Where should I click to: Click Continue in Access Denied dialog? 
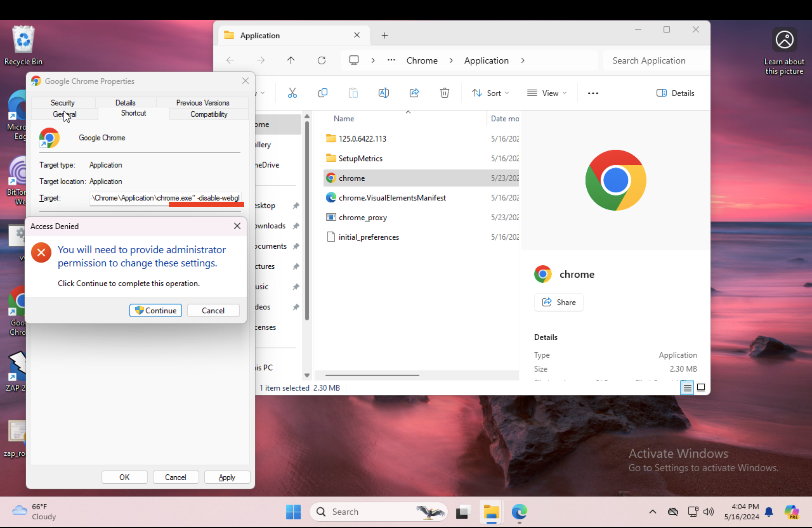coord(155,310)
